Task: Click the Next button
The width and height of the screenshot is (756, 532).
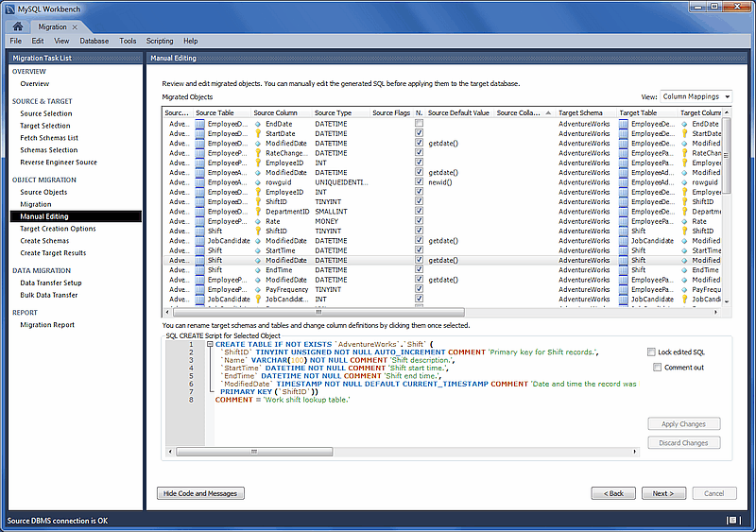Action: pos(663,493)
